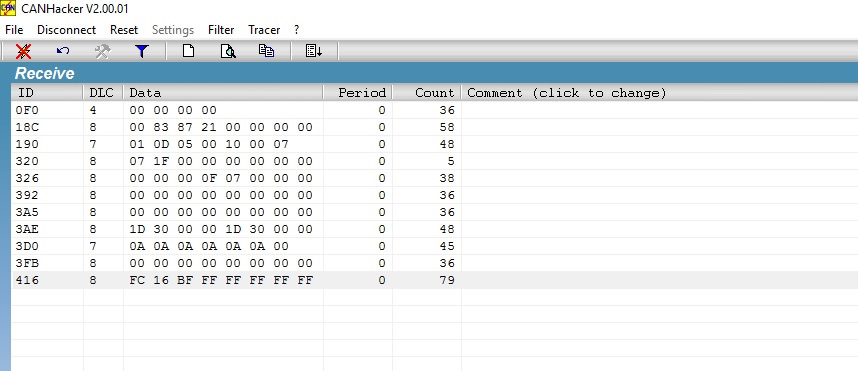Screen dimensions: 858x371
Task: Open the question mark help menu
Action: (x=297, y=30)
